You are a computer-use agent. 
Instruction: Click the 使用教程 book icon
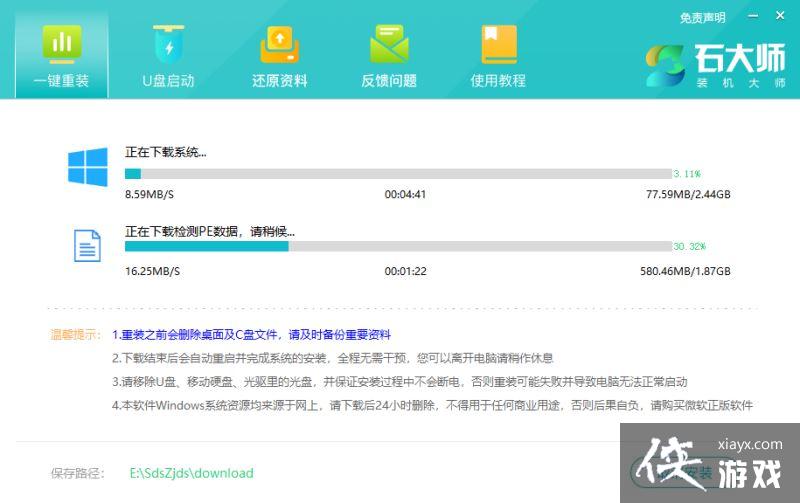(x=498, y=45)
